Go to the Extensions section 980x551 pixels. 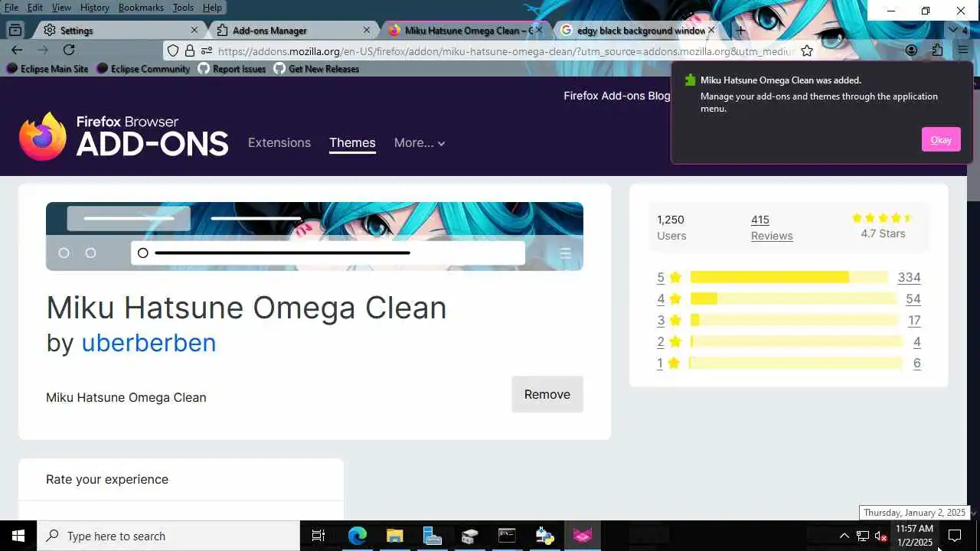pyautogui.click(x=279, y=142)
